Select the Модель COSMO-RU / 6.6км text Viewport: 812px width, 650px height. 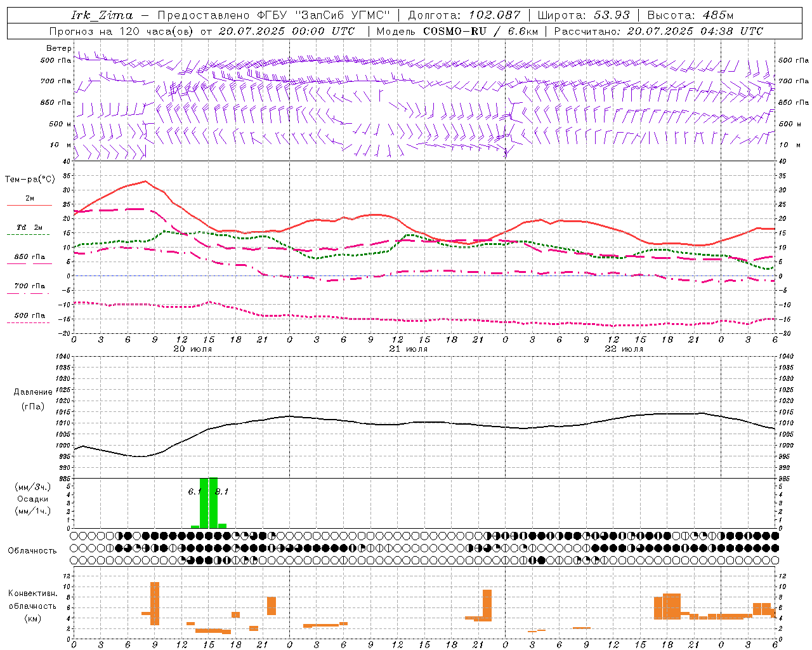pos(457,31)
